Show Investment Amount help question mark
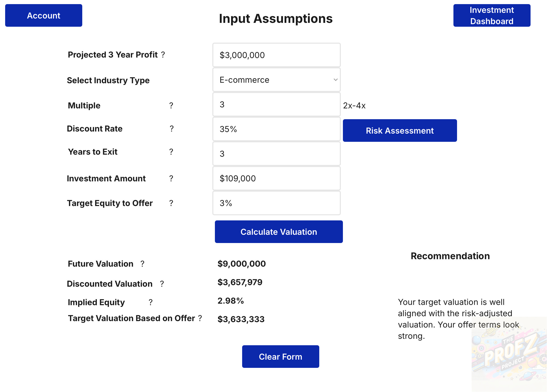This screenshot has height=392, width=547. click(171, 178)
